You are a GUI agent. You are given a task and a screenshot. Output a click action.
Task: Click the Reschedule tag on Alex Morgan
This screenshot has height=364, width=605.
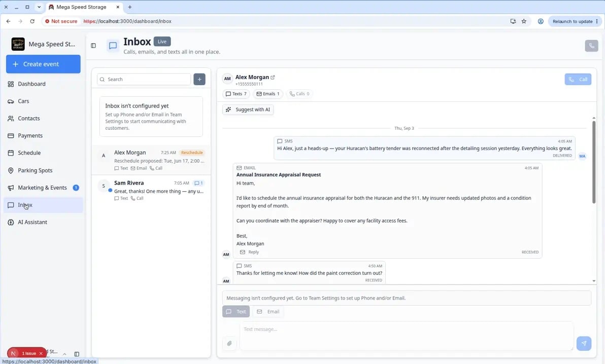pos(192,153)
